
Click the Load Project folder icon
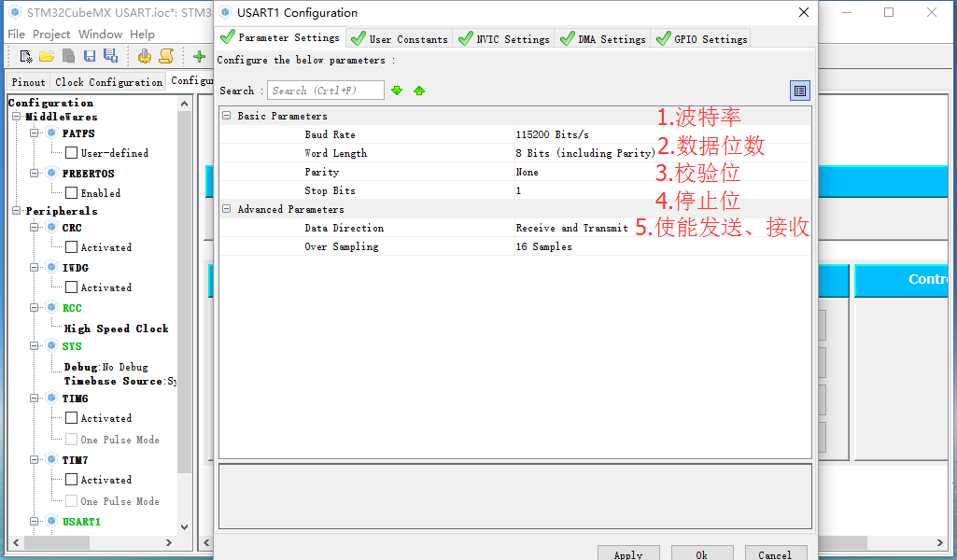pyautogui.click(x=47, y=57)
